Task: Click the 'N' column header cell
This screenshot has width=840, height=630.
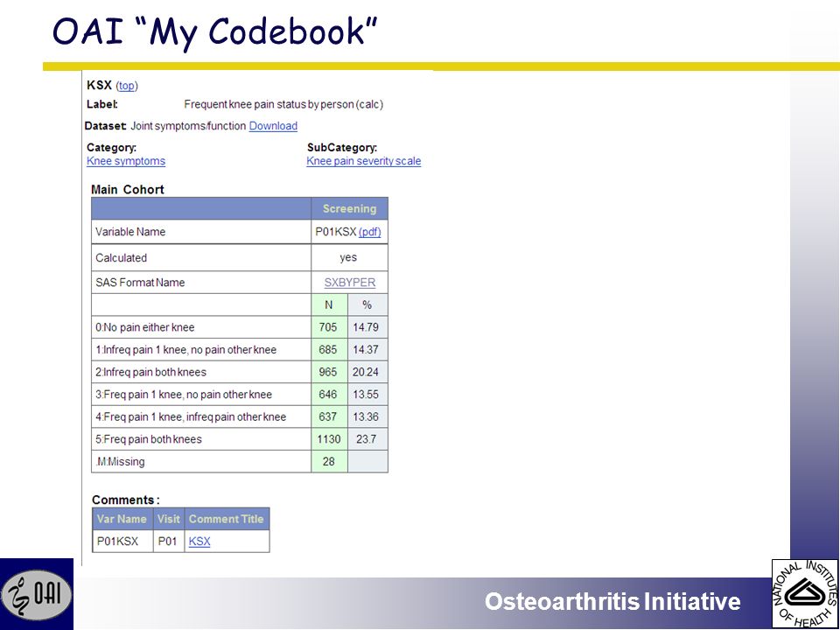Action: pyautogui.click(x=329, y=304)
